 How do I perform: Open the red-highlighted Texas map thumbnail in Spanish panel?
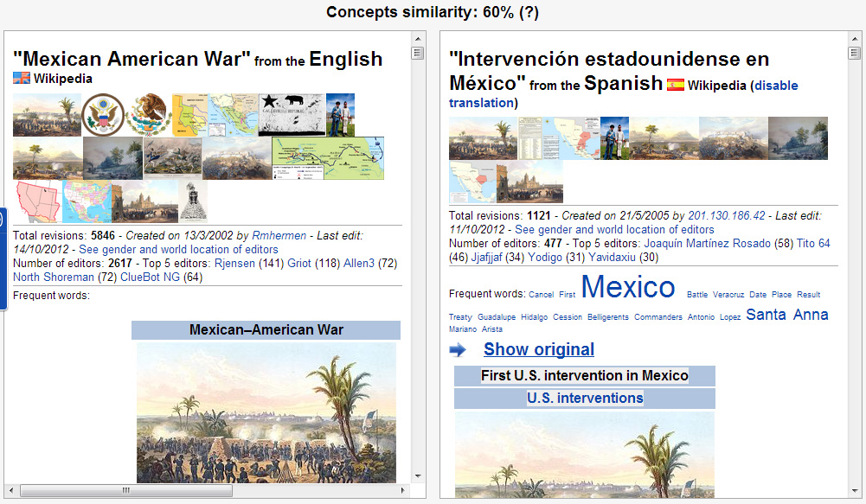coord(472,182)
